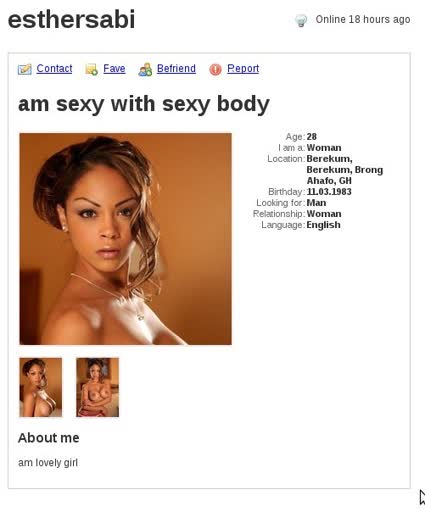
Task: Open the large main profile photo
Action: (x=125, y=239)
